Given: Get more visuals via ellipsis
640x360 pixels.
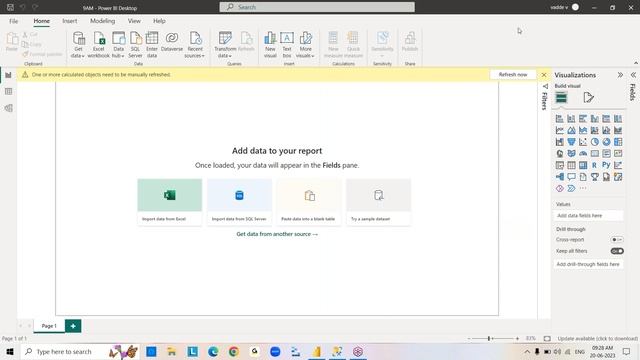Looking at the screenshot, I should click(583, 188).
